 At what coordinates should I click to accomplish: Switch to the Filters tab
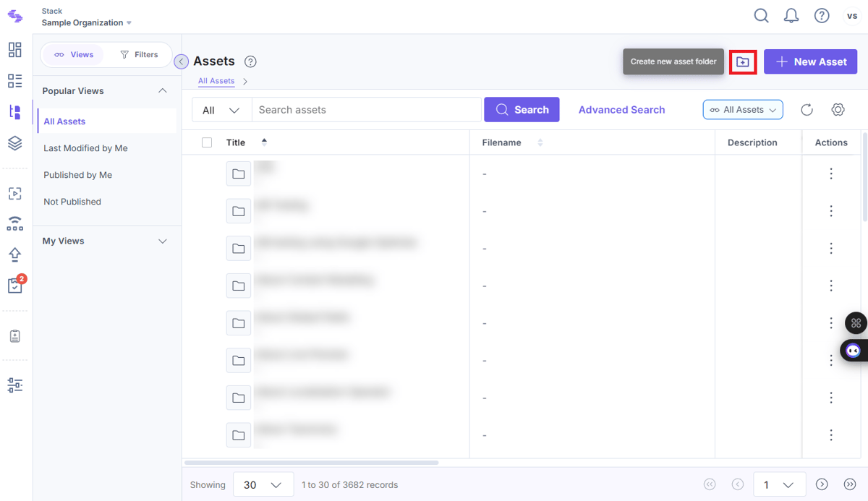click(x=139, y=54)
